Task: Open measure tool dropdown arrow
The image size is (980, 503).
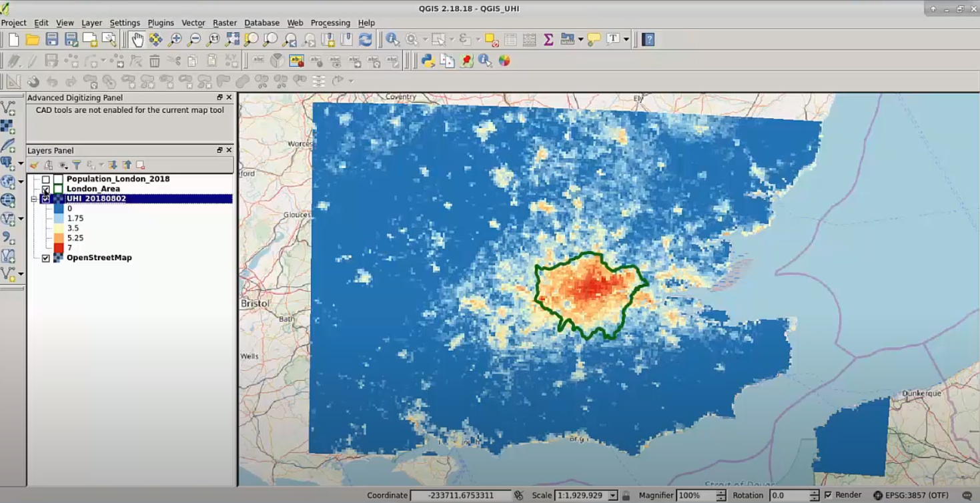Action: coord(580,39)
